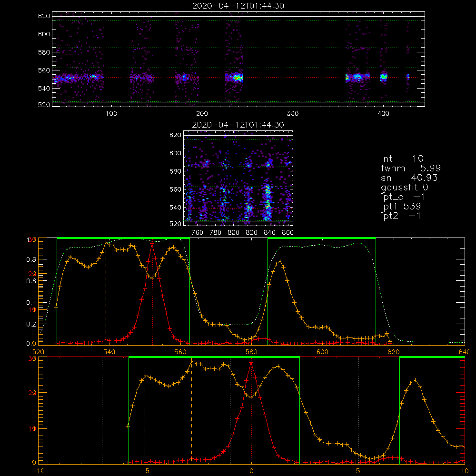This screenshot has width=476, height=476.
Task: Click the y-axis value 0.8 of third plot
Action: point(31,259)
